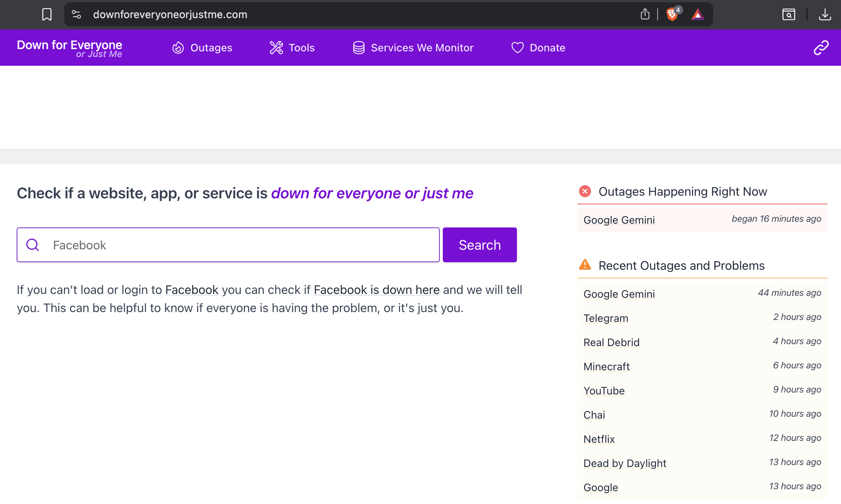841x504 pixels.
Task: Open the Outages menu item
Action: click(202, 48)
